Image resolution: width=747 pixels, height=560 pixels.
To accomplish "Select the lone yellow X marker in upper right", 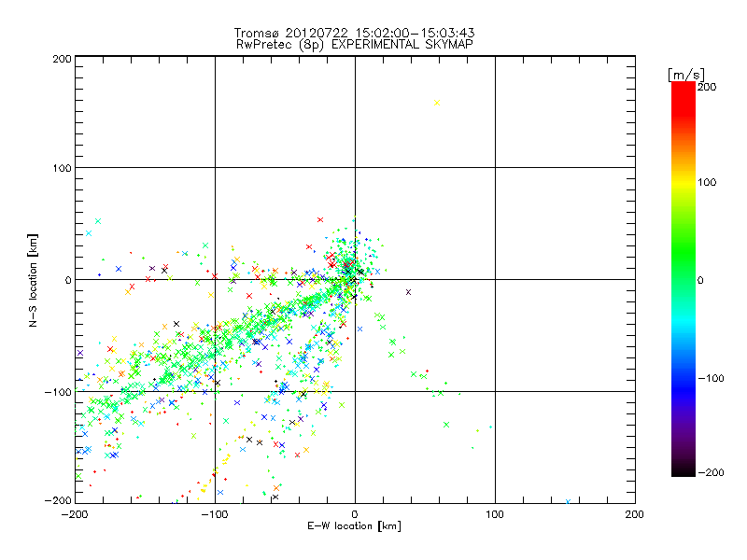I will click(x=437, y=103).
